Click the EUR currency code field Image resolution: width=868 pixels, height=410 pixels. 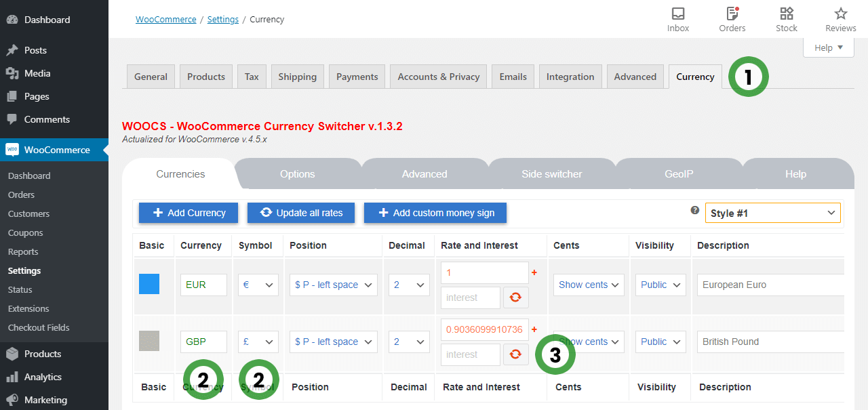(203, 285)
